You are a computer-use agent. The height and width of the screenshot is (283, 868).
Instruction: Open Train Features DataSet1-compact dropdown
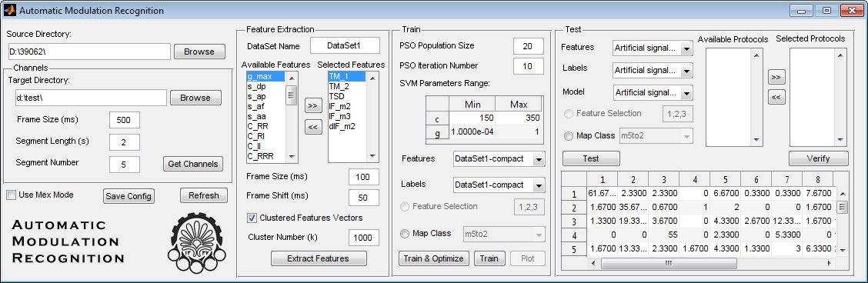pos(499,159)
